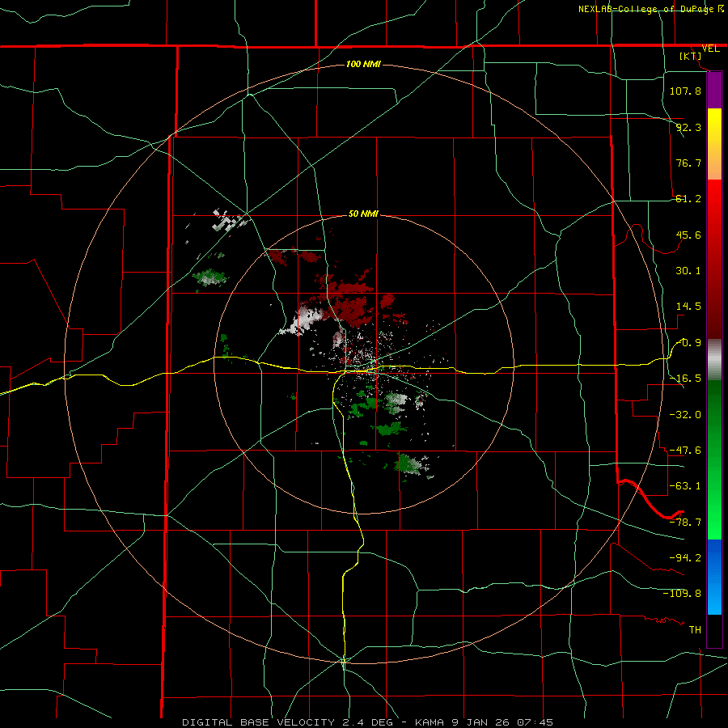Click the 100 NMI range ring label
The image size is (728, 728).
(363, 64)
